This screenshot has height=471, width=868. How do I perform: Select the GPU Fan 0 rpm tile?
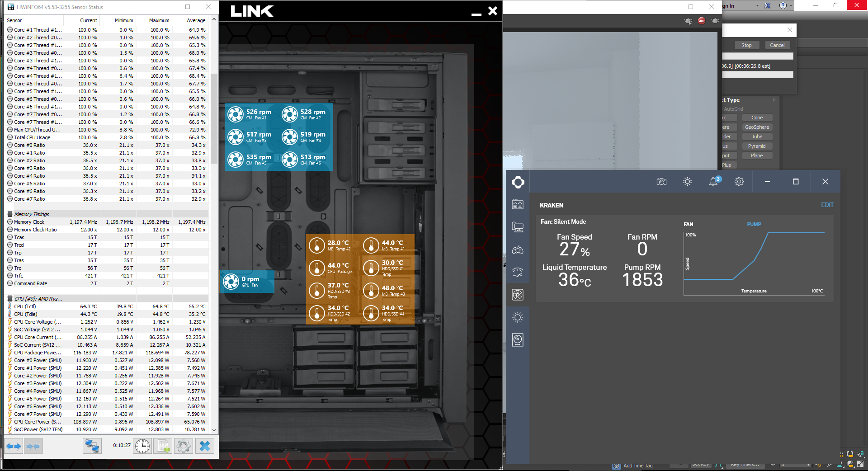coord(247,282)
